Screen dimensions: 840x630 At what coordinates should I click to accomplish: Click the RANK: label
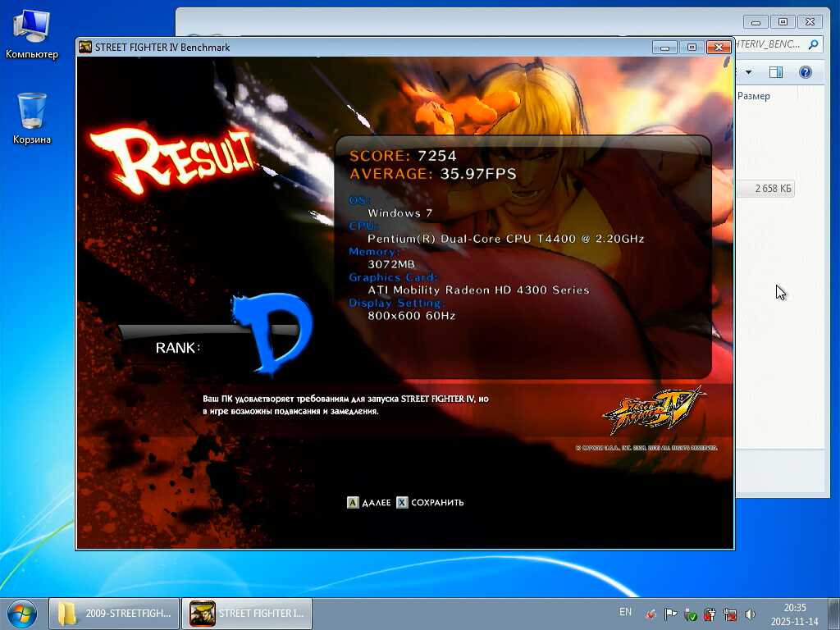click(x=178, y=348)
